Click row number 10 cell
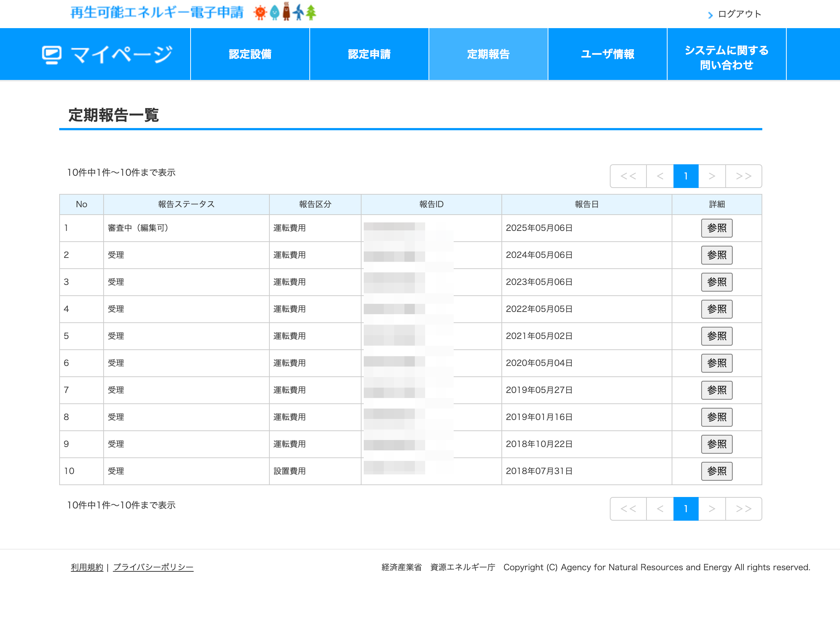 tap(81, 471)
